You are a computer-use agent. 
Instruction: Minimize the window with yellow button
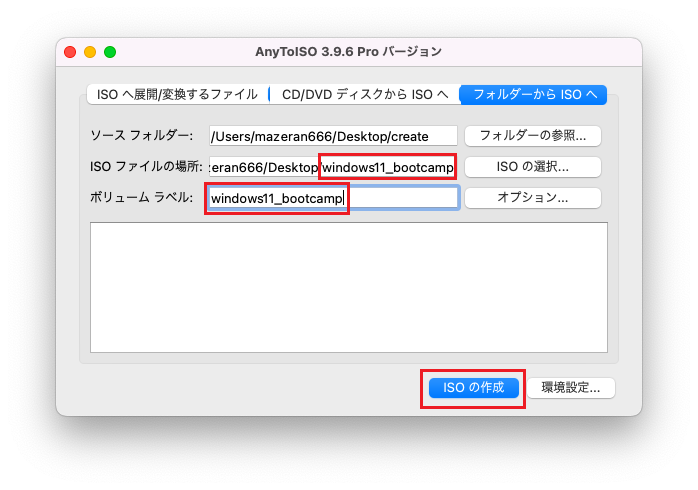tap(90, 52)
